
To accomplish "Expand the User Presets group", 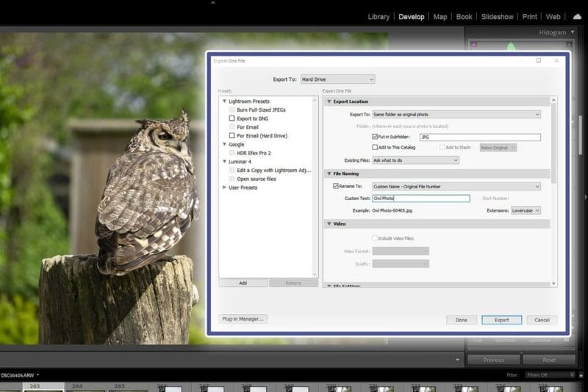I will [x=224, y=188].
